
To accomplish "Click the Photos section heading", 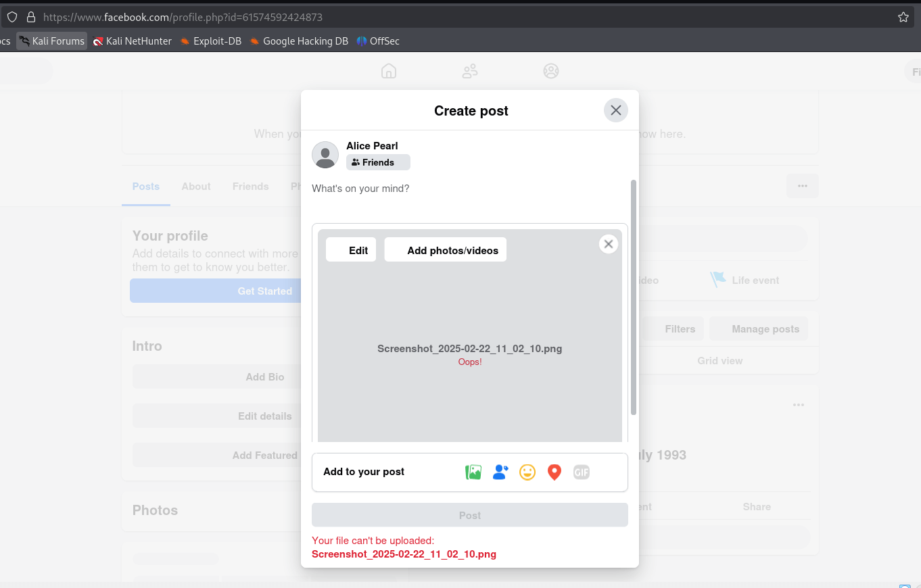I will pos(155,510).
